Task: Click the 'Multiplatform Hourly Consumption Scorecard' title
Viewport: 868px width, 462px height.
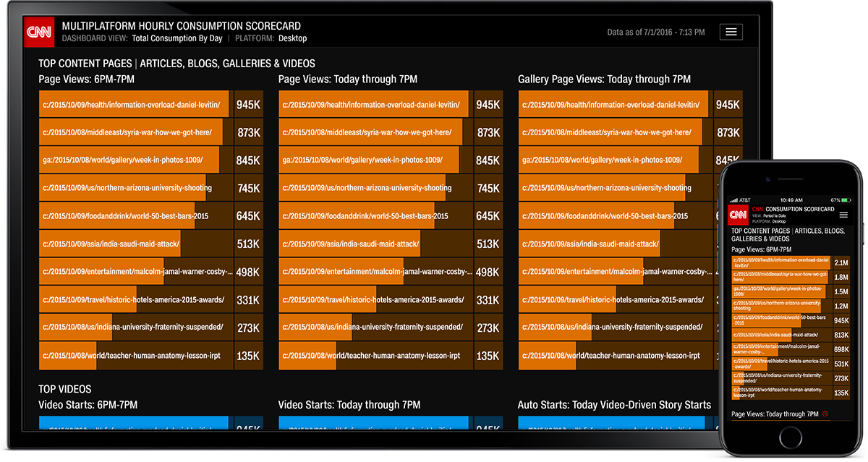Action: click(182, 26)
